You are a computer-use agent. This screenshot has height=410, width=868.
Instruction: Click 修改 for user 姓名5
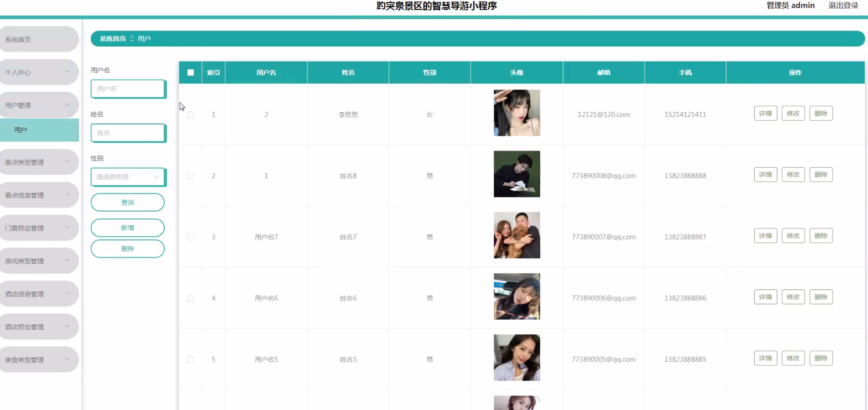point(793,358)
